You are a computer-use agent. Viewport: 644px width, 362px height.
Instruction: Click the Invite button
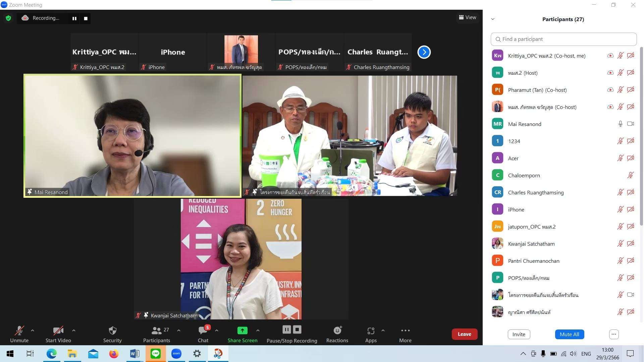[519, 334]
